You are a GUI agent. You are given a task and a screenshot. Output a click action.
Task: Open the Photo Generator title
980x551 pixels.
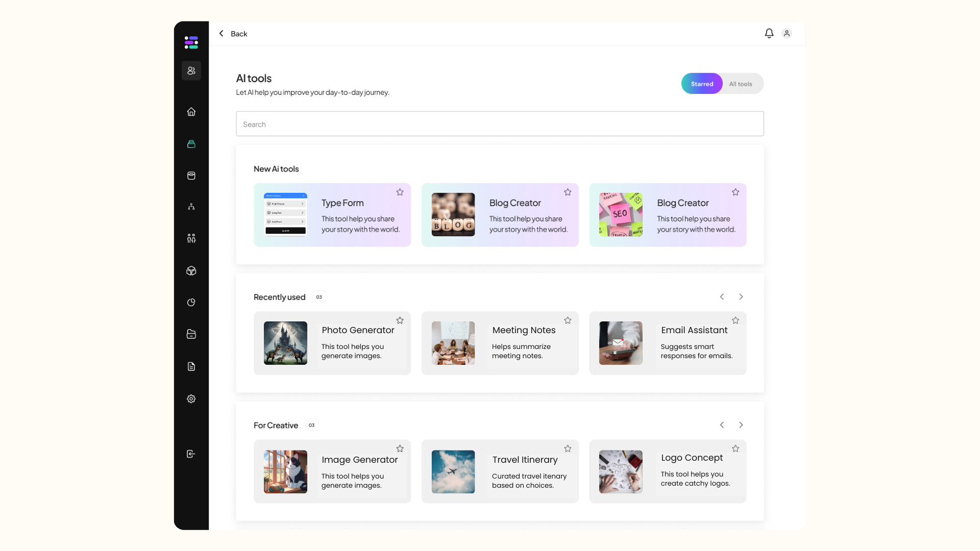pos(358,330)
